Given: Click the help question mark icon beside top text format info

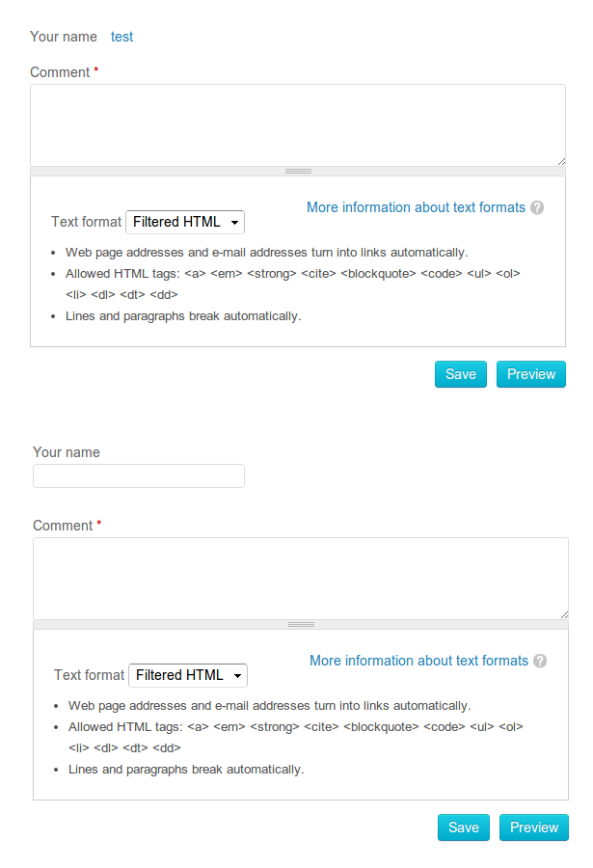Looking at the screenshot, I should coord(537,207).
